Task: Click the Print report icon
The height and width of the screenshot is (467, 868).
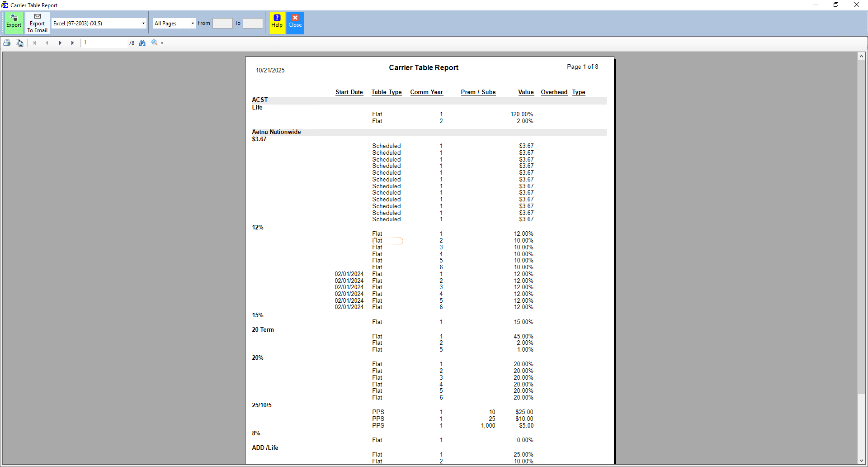Action: (7, 43)
